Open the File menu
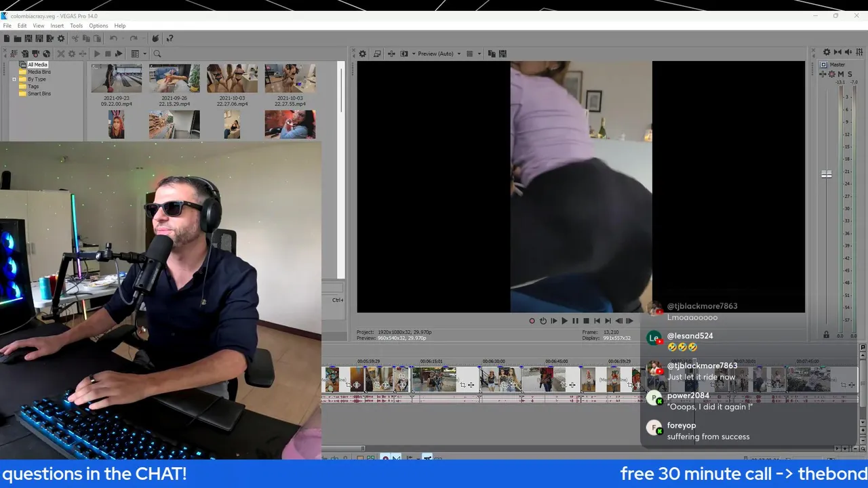The height and width of the screenshot is (488, 868). [x=7, y=26]
